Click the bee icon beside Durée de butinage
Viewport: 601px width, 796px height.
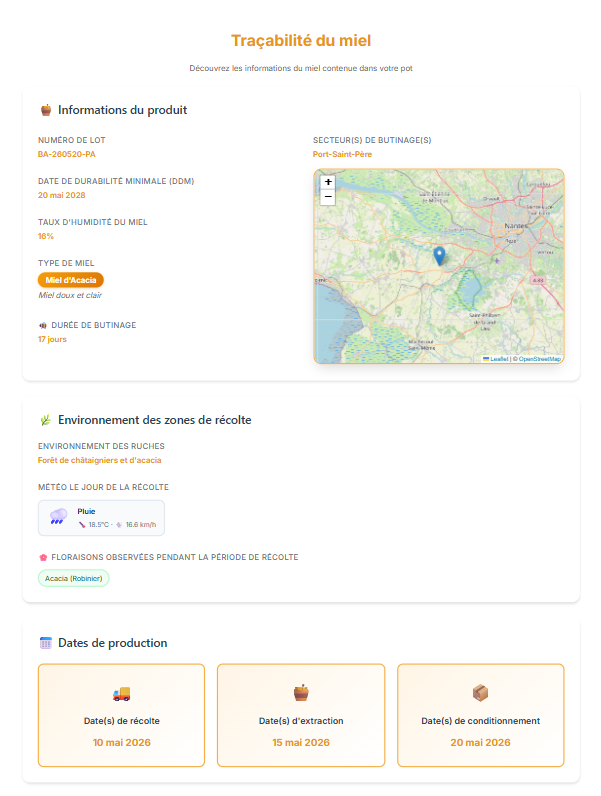[x=43, y=325]
